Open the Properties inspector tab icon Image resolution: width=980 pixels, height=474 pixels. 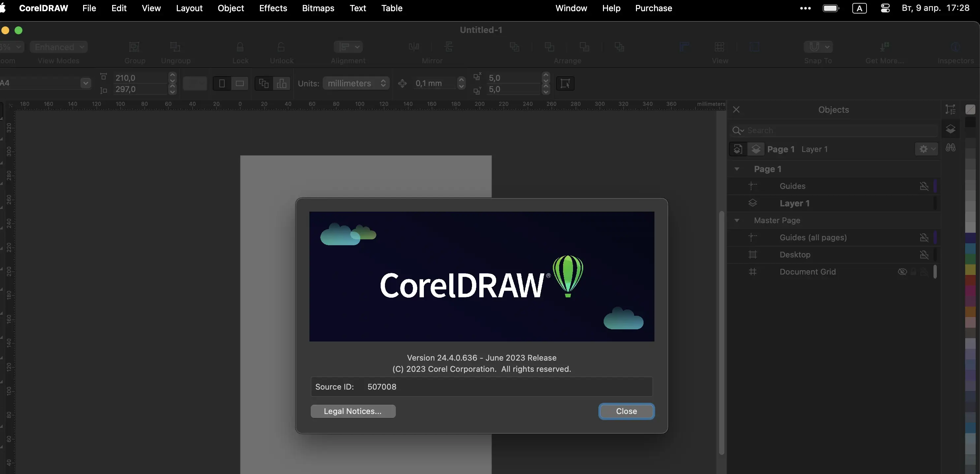pos(950,109)
